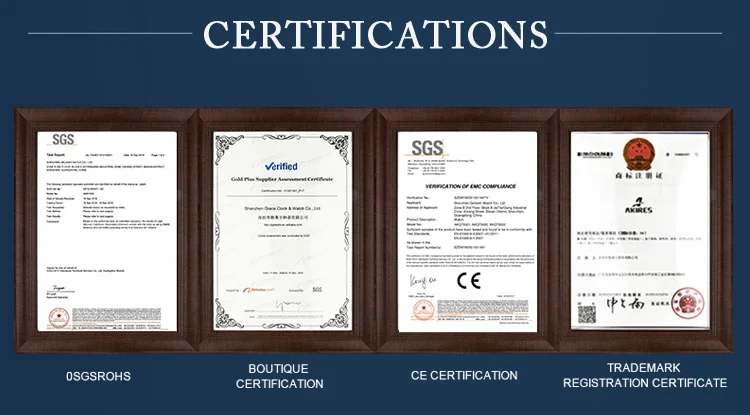Viewport: 750px width, 415px height.
Task: Open the Verified Gold Plus Supplier certificate
Action: pos(282,231)
